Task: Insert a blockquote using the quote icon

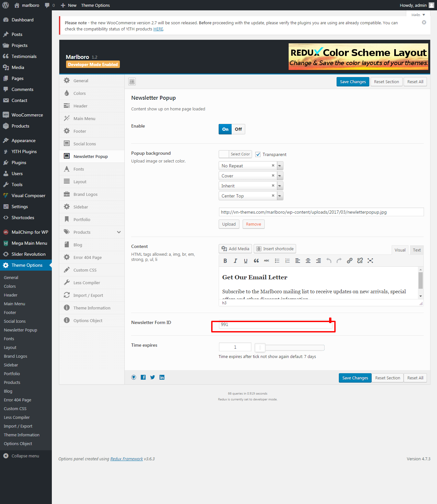Action: (256, 261)
